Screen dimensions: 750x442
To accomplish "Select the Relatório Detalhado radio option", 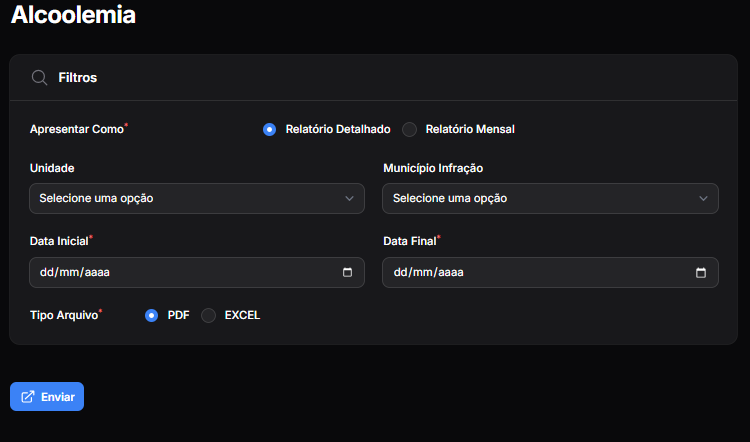I will coord(269,129).
